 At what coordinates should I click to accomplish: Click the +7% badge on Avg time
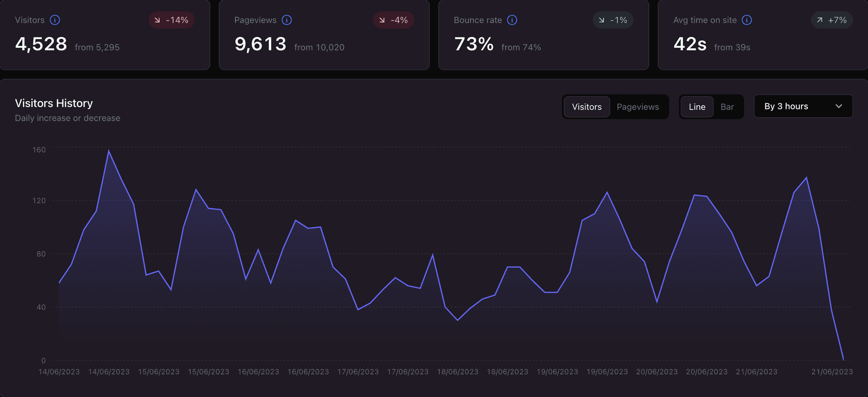[x=832, y=20]
